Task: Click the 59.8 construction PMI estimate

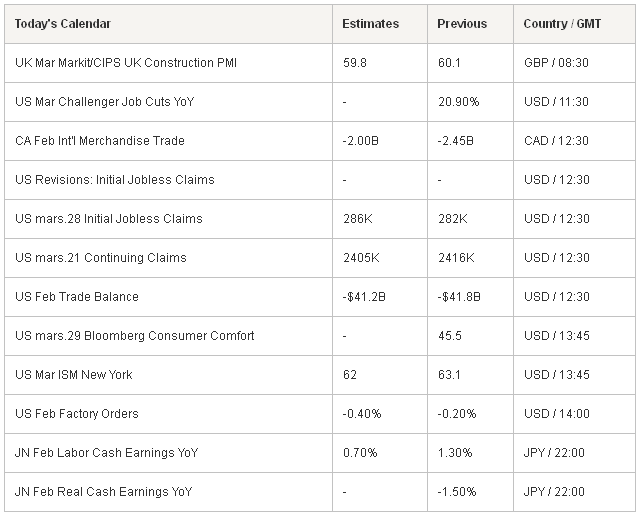Action: click(x=355, y=63)
